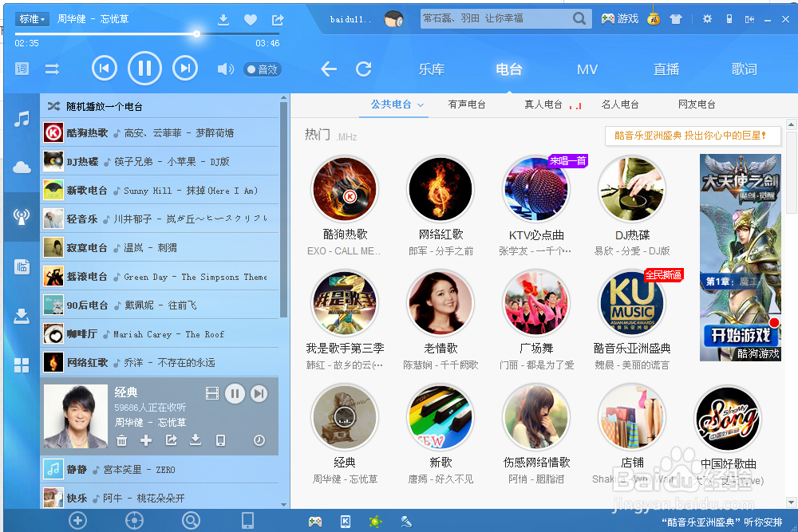Click the 开始游戏 ad button
The width and height of the screenshot is (798, 532).
tap(740, 335)
